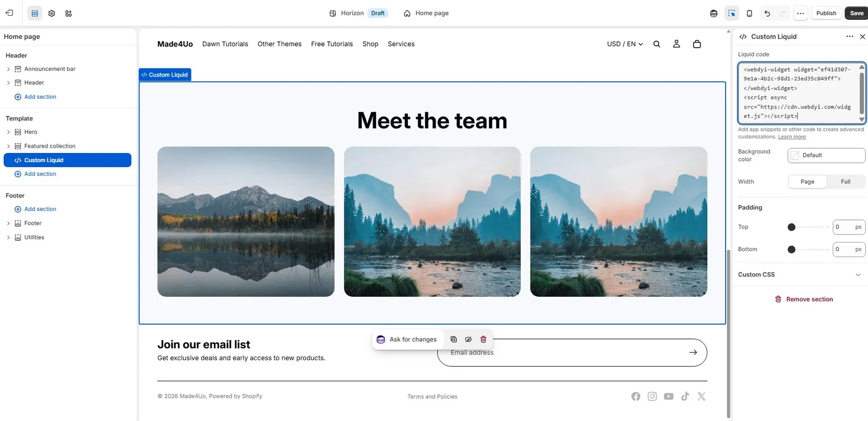The image size is (868, 421).
Task: Open the top bar more actions menu
Action: tap(800, 13)
